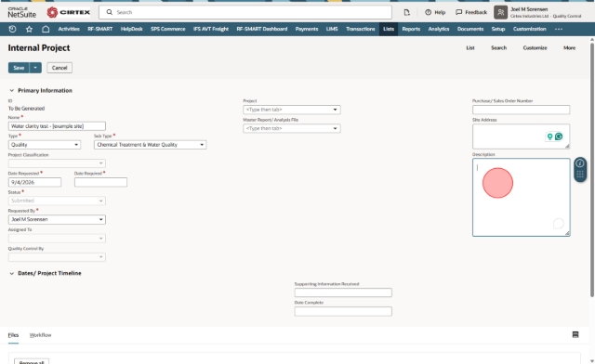Click the Name field
The image size is (595, 364).
tap(57, 126)
